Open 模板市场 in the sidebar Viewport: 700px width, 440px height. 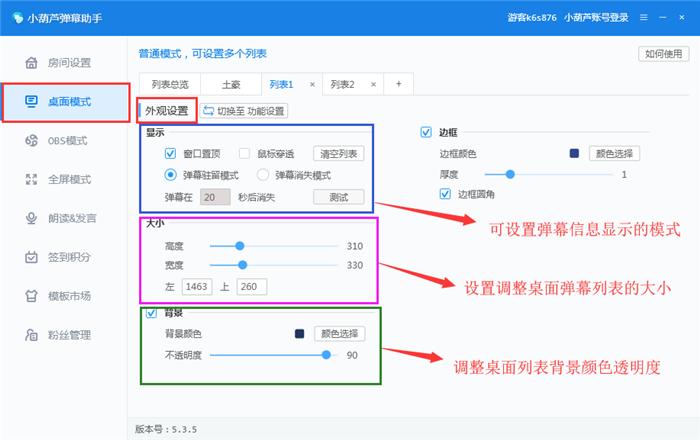coord(68,295)
